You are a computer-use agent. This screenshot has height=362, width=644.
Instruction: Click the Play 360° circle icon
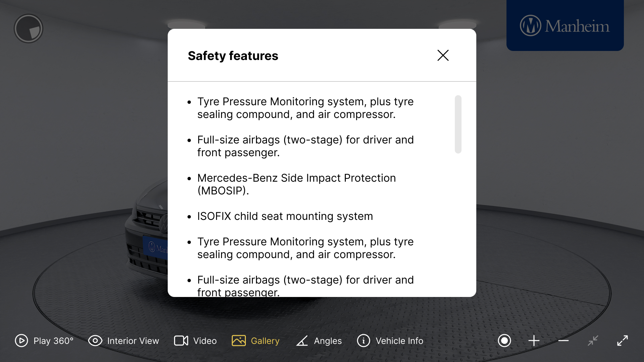coord(21,341)
